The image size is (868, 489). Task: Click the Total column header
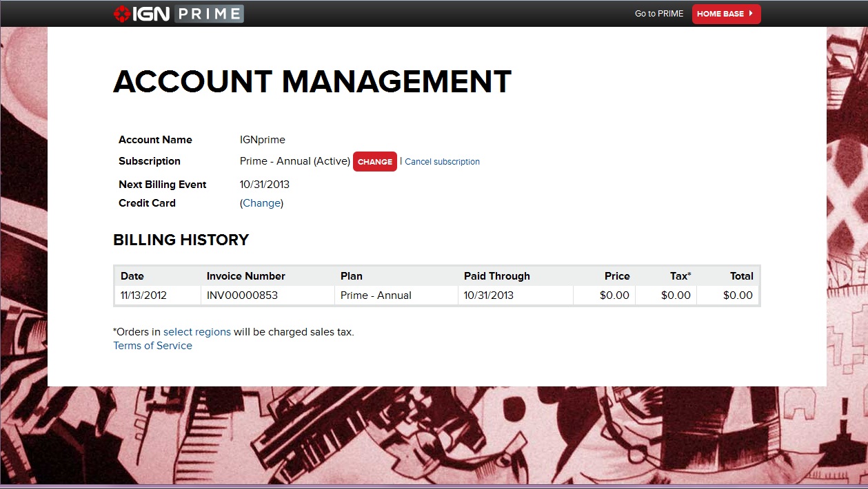(x=727, y=276)
